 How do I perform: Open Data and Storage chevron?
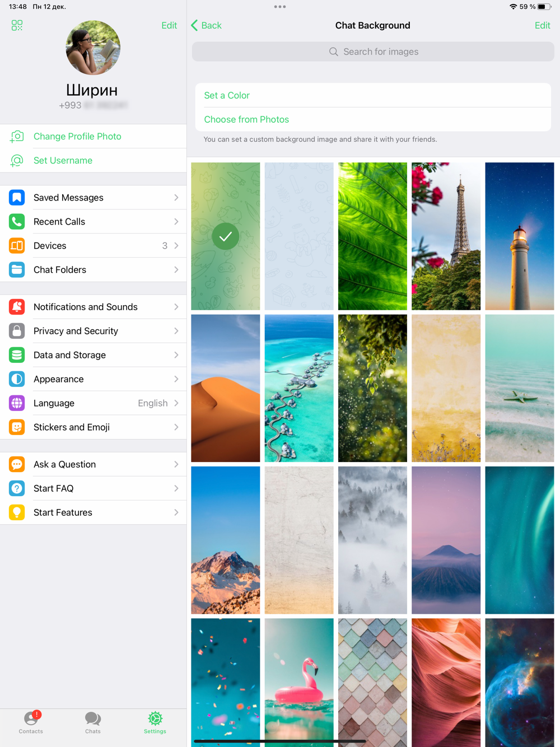point(176,355)
